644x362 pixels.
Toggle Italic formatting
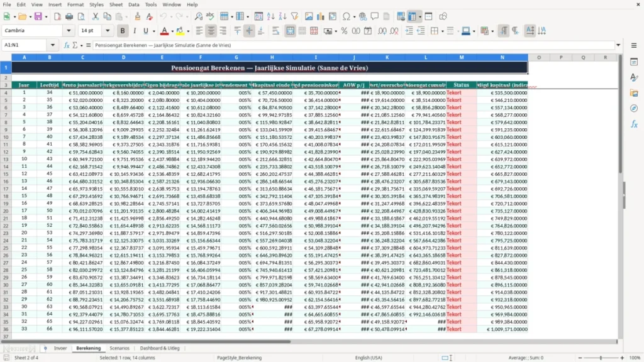135,31
